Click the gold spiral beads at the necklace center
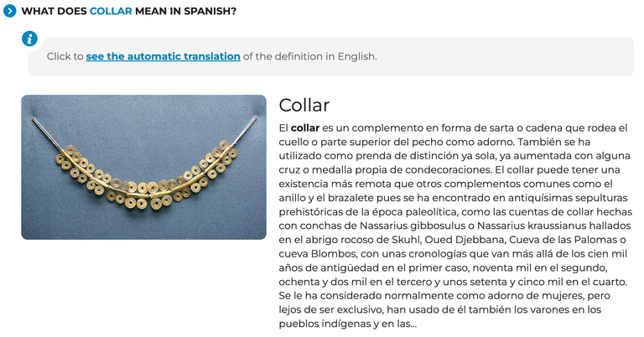The image size is (644, 337). 142,193
